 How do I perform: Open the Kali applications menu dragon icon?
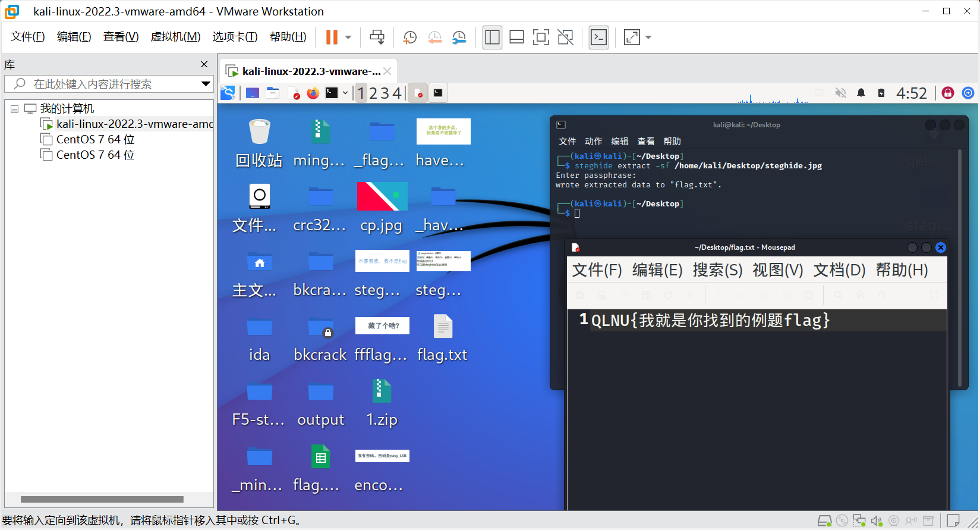228,93
